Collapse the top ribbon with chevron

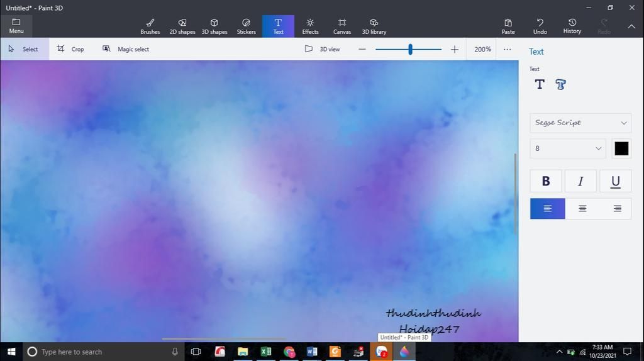click(631, 26)
